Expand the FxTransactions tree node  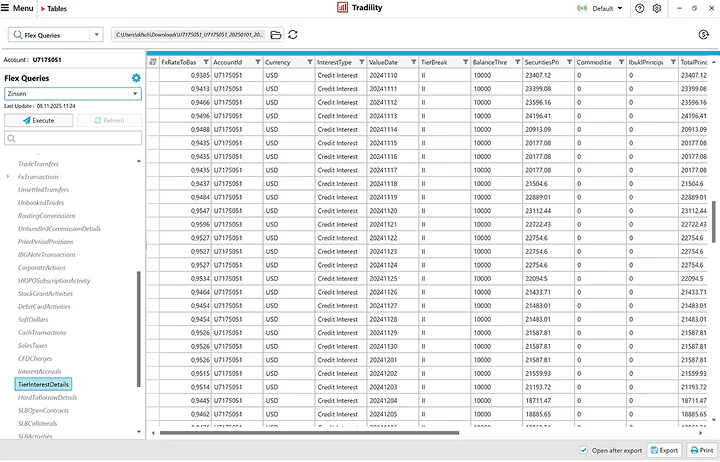coord(7,176)
